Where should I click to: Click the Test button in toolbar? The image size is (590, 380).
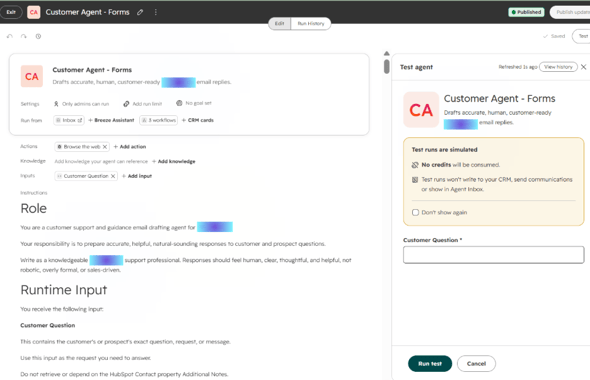[x=581, y=36]
